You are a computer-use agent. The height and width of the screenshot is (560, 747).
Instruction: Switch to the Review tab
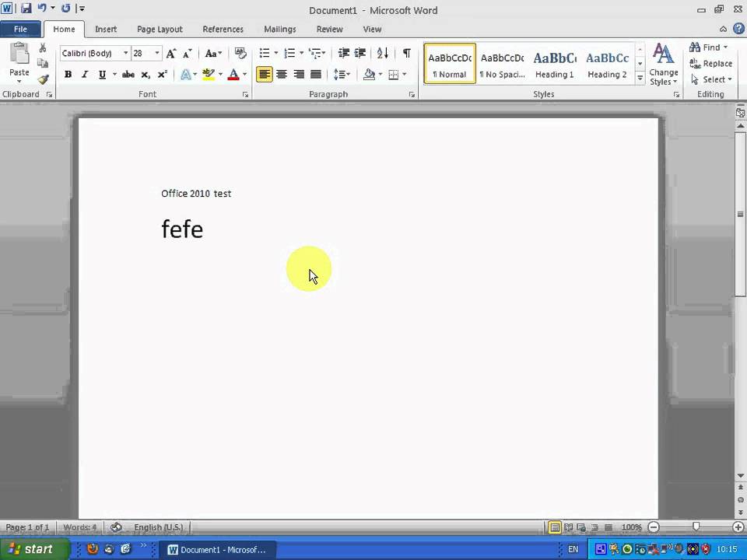(330, 29)
